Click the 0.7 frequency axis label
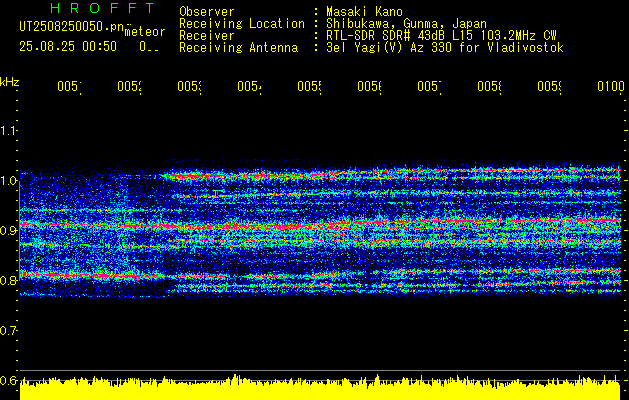 click(x=8, y=330)
